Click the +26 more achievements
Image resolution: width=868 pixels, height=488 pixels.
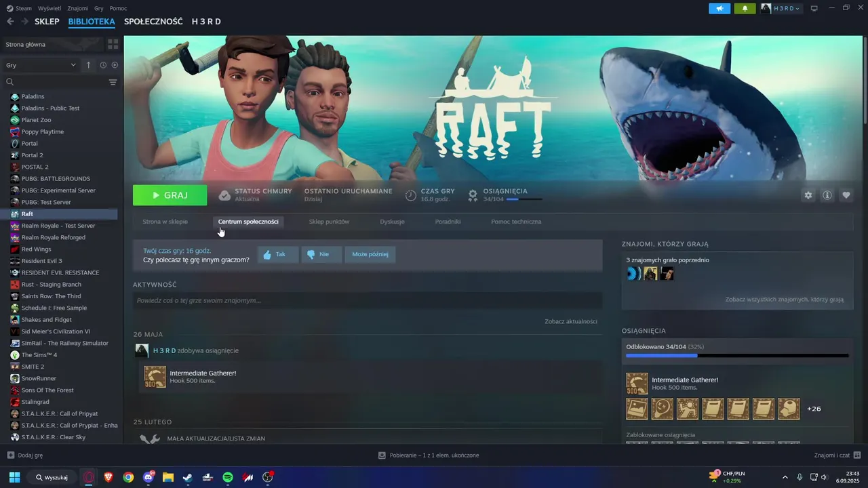click(x=814, y=409)
